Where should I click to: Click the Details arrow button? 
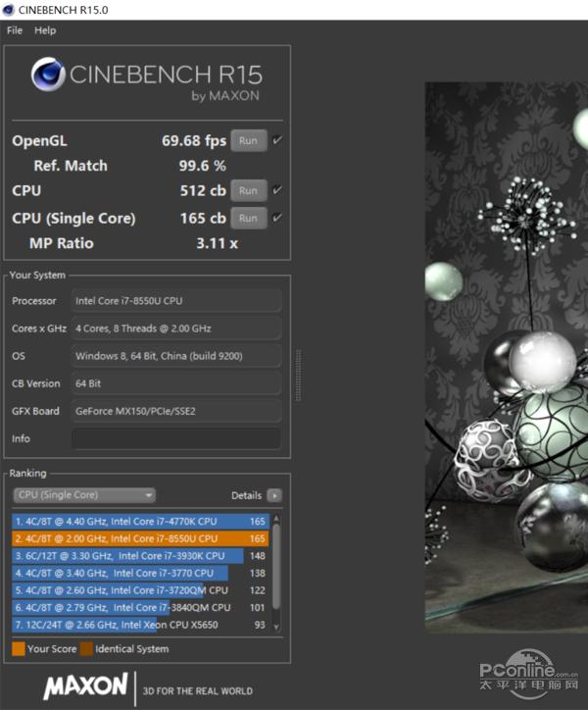[273, 495]
